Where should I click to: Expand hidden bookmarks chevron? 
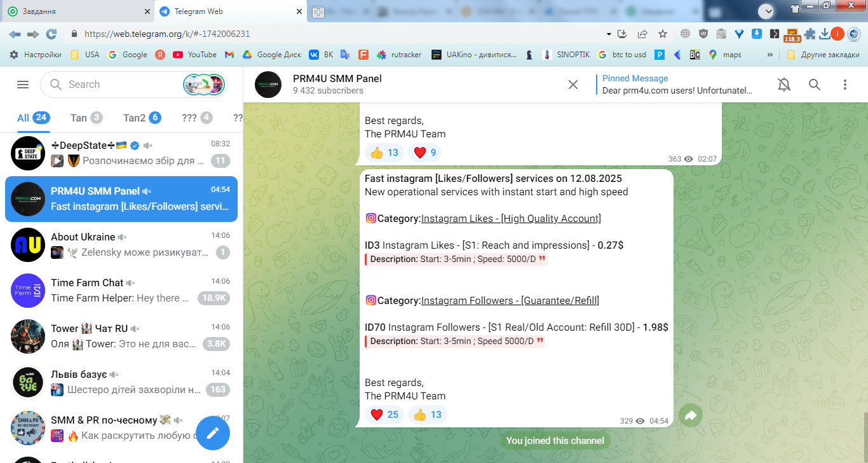770,55
